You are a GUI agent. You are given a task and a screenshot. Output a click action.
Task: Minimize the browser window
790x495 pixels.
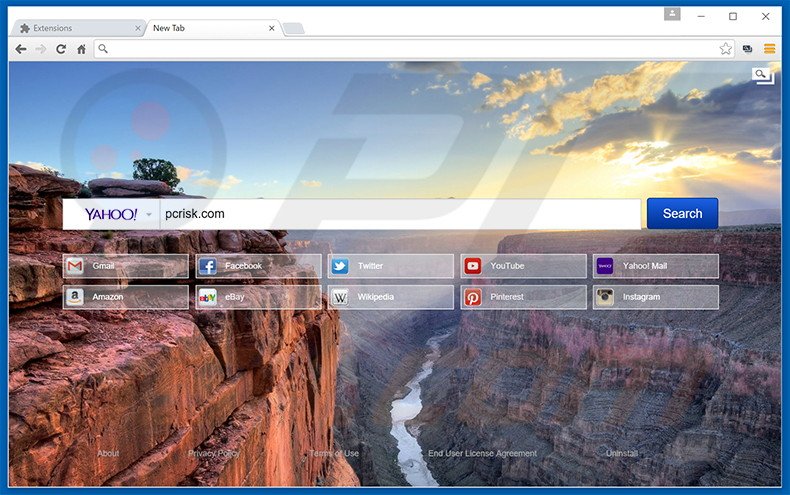click(701, 16)
